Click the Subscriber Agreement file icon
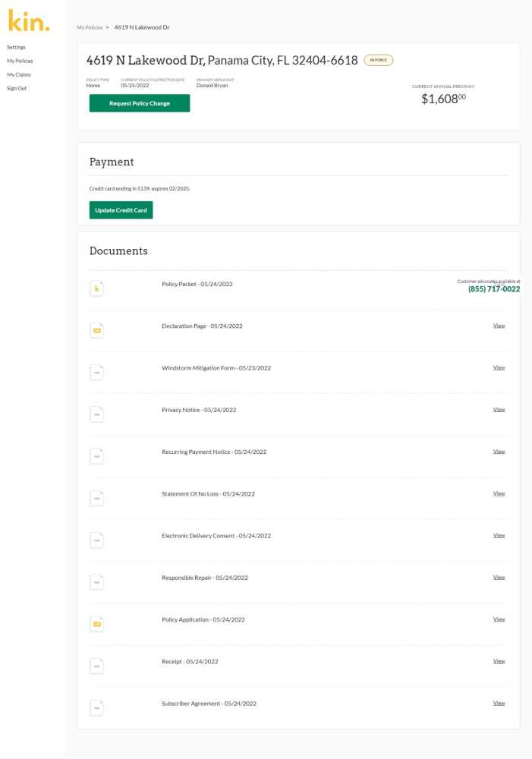The width and height of the screenshot is (532, 759). pyautogui.click(x=96, y=707)
